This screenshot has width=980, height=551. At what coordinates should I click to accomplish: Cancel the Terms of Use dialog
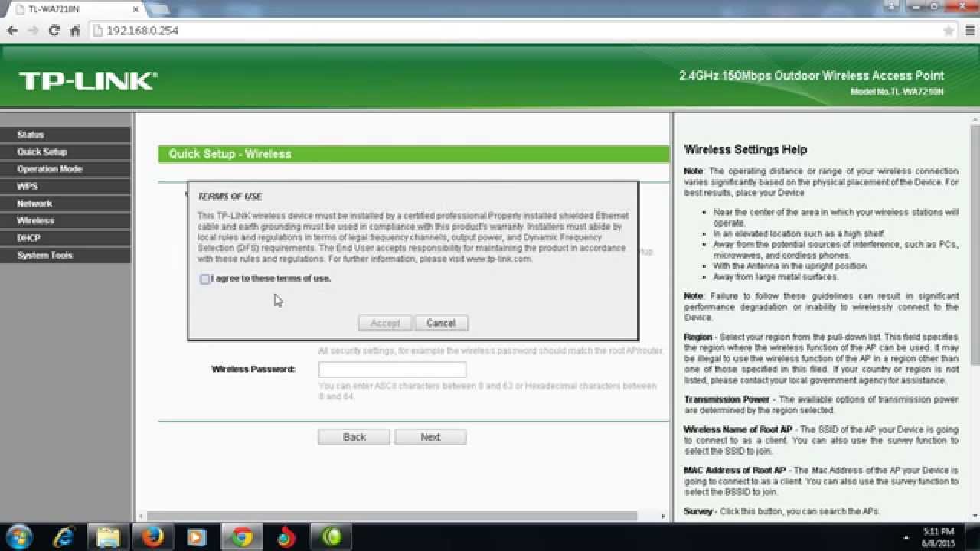pos(441,323)
